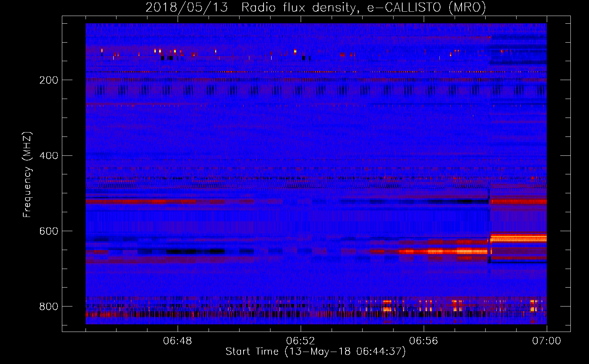Click the 200 frequency tick label
This screenshot has width=589, height=364.
pos(49,80)
